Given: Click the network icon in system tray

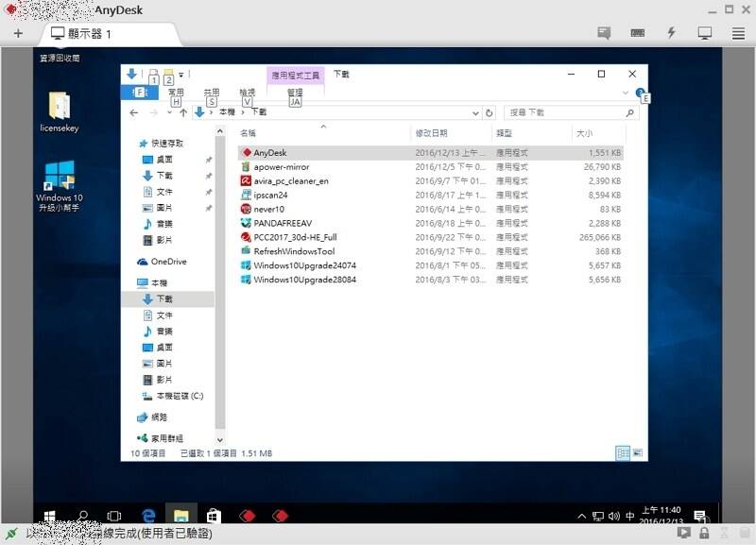Looking at the screenshot, I should pyautogui.click(x=598, y=516).
